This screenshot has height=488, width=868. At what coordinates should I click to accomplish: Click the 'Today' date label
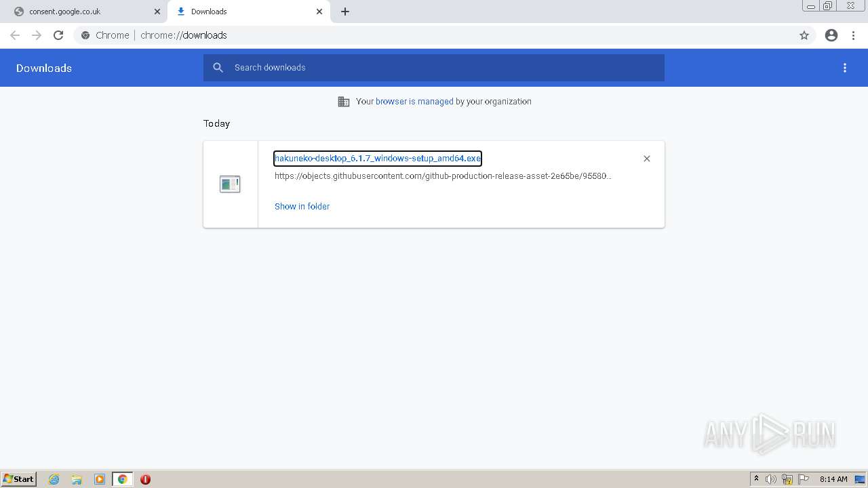pos(216,123)
